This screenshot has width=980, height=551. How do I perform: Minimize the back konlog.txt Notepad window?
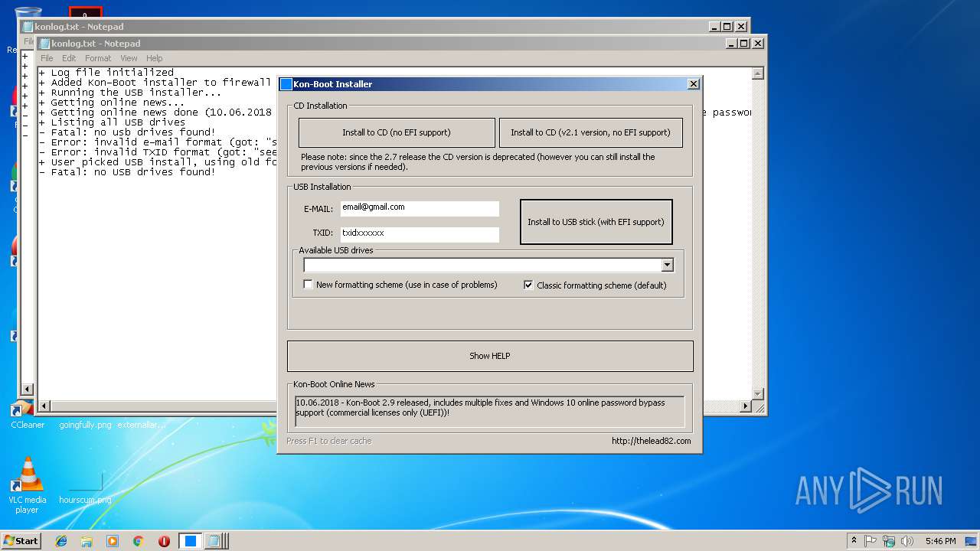714,27
